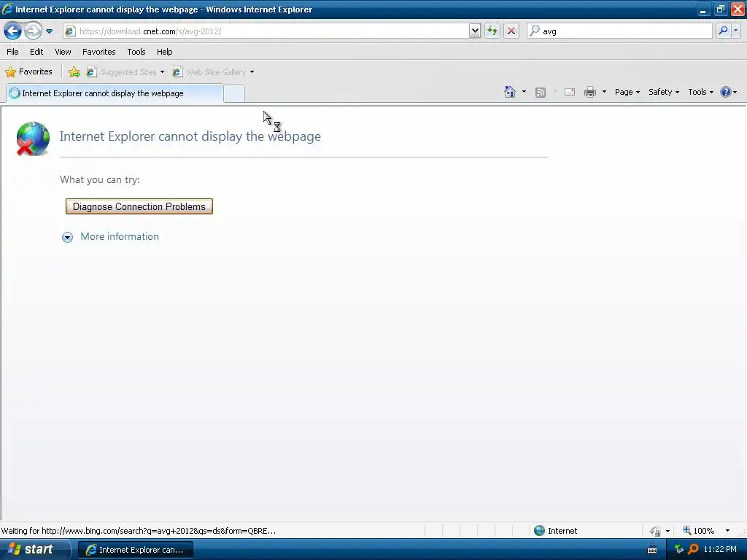Screen dimensions: 747x560
Task: Add to Favorites bar star icon
Action: [74, 72]
